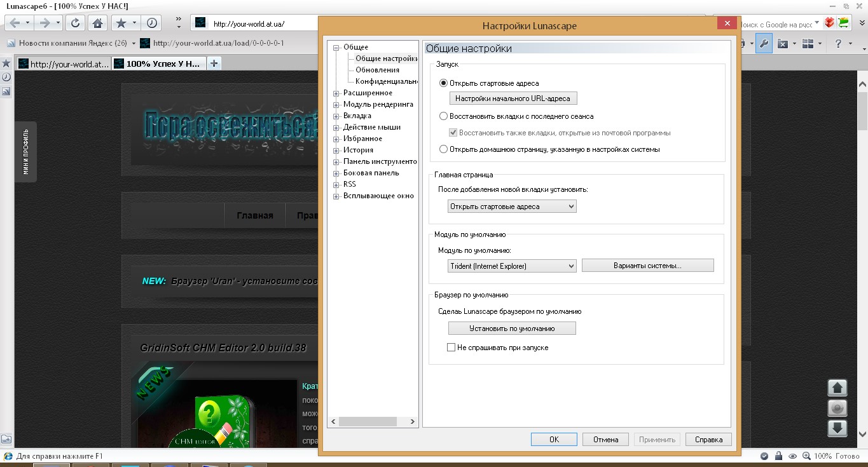Go back with the browser's Back arrow

click(14, 24)
